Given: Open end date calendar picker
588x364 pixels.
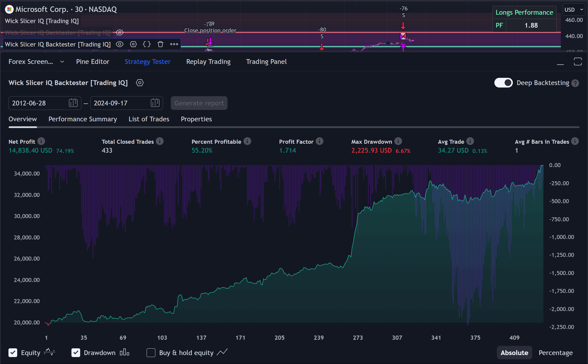Looking at the screenshot, I should 155,103.
